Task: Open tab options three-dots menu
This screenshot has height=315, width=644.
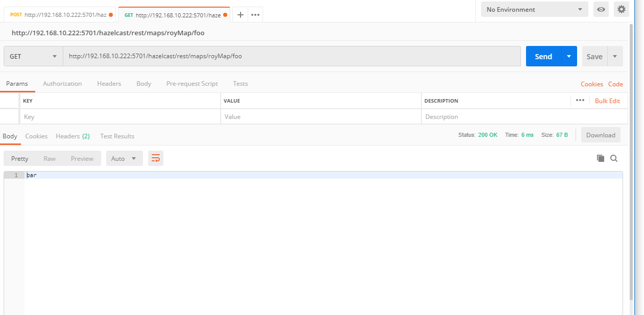Action: tap(255, 15)
